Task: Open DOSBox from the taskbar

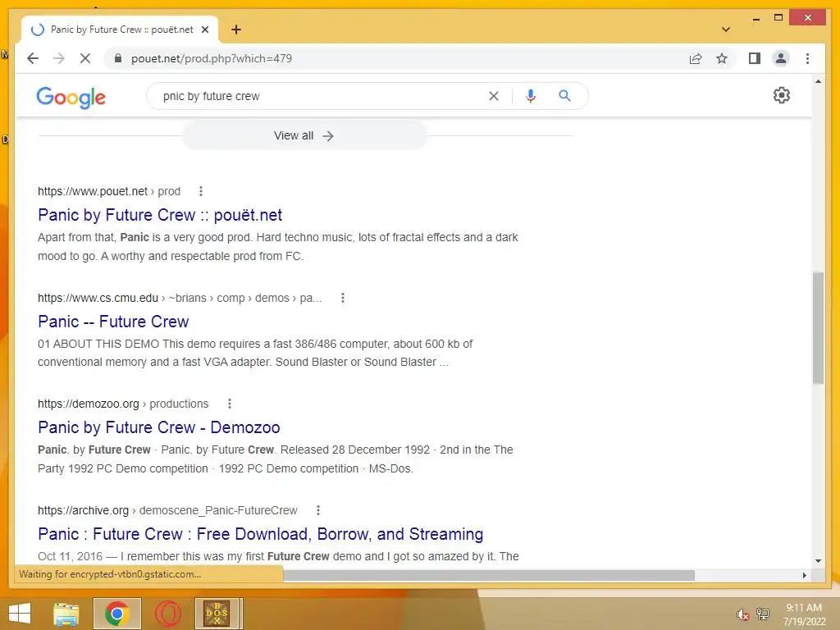Action: tap(218, 614)
